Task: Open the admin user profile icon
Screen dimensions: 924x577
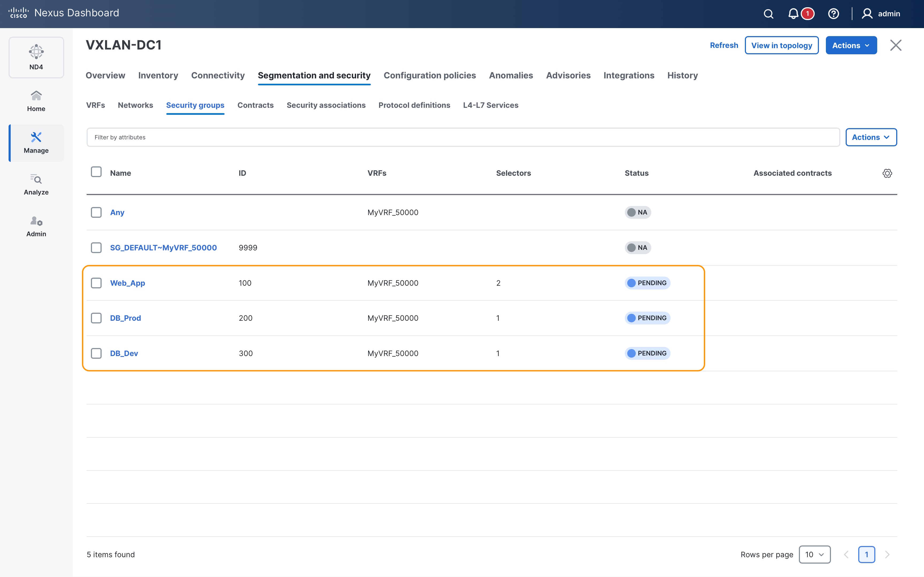Action: coord(867,14)
